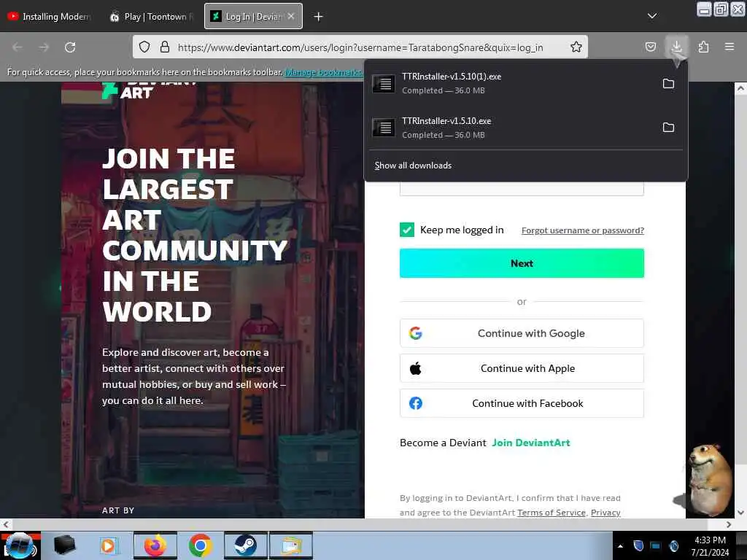Click the horizontal scrollbar right arrow
Screen dimensions: 747x560
click(x=729, y=524)
